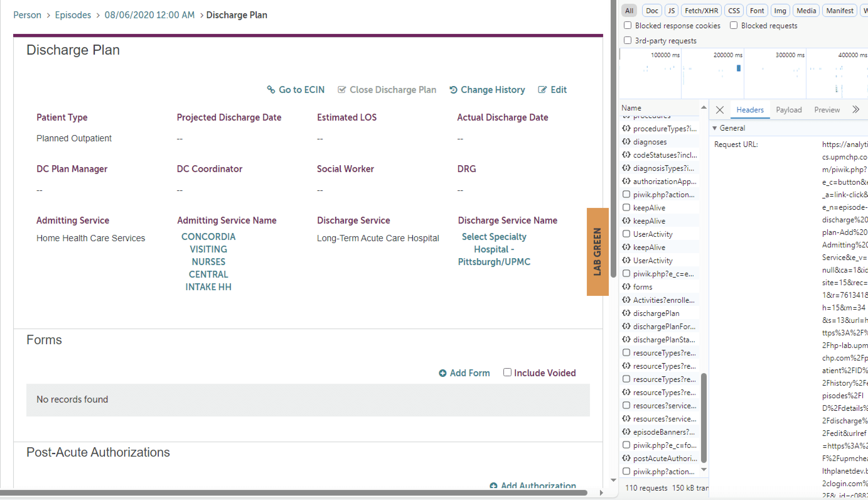
Task: Enable the Include Voided checkbox
Action: (507, 372)
